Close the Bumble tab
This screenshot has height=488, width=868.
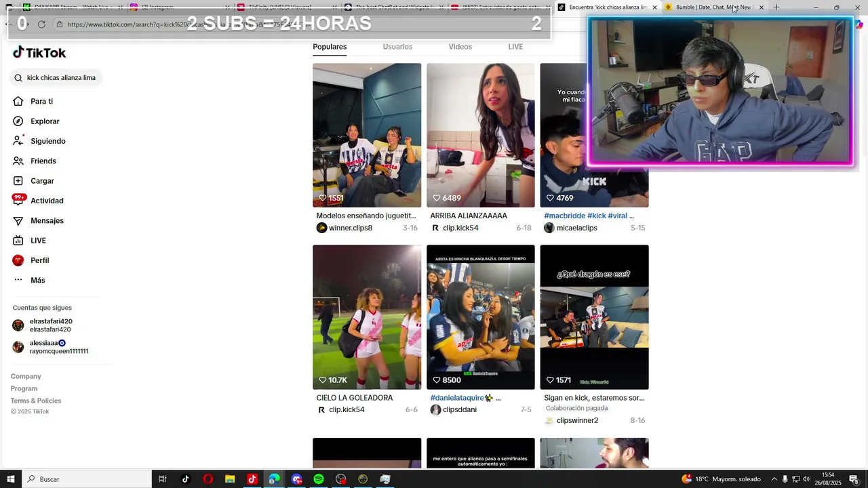[761, 7]
